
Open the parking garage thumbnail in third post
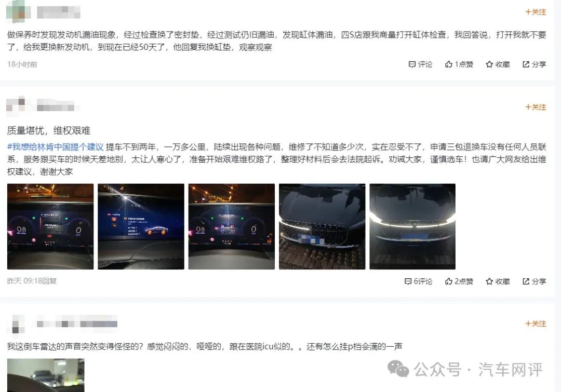click(x=46, y=375)
